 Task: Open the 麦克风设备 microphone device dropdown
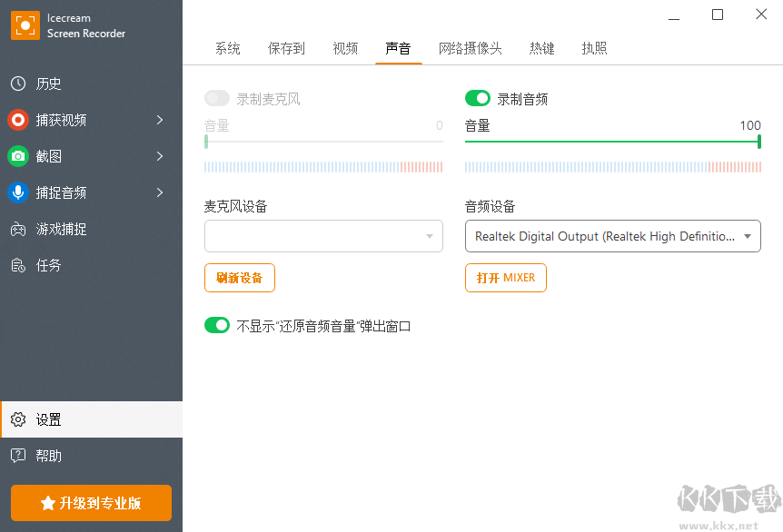[x=323, y=236]
